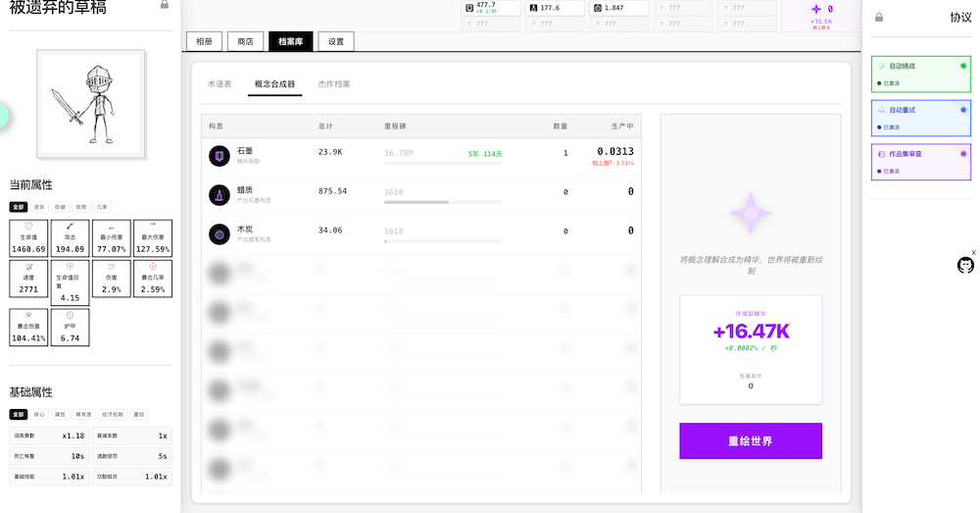This screenshot has width=980, height=513.
Task: Click the knight character sketch portrait
Action: [91, 105]
